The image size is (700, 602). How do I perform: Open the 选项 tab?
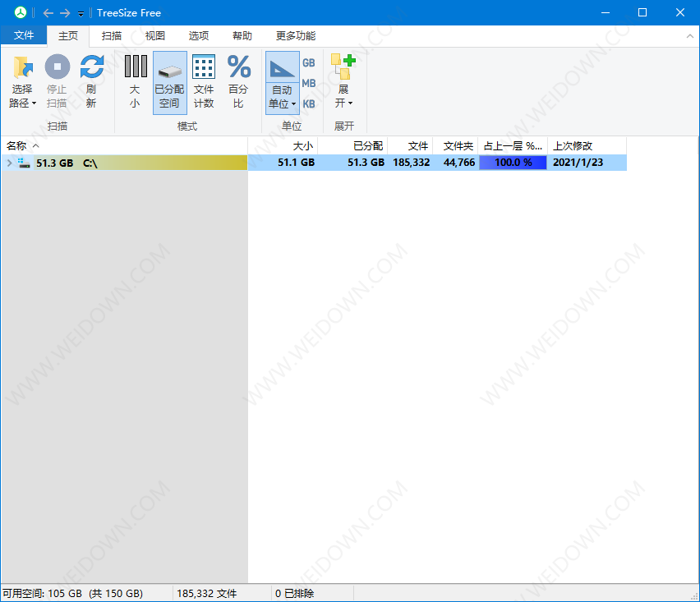tap(199, 35)
